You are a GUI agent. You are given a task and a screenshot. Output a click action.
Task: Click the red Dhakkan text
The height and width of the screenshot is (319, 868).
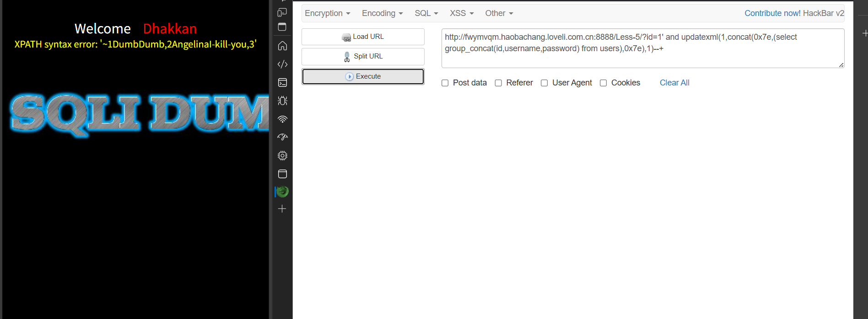tap(170, 29)
